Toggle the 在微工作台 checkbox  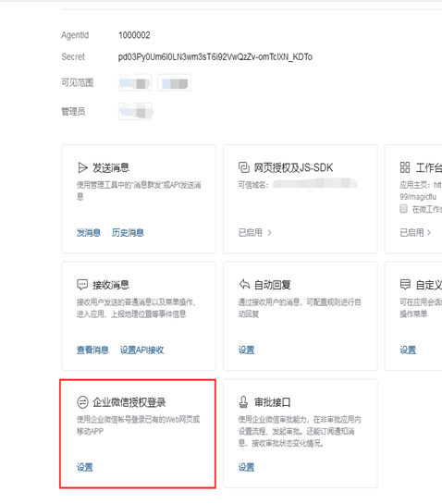[x=403, y=209]
